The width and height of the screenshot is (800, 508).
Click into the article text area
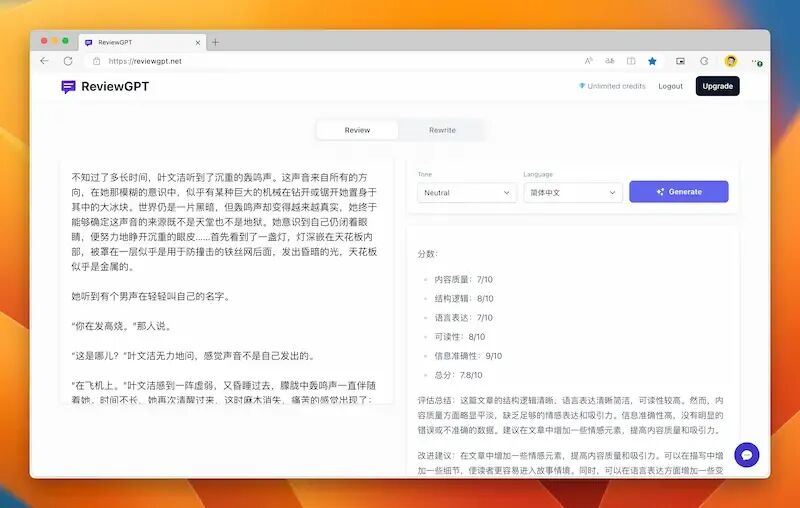pyautogui.click(x=227, y=281)
